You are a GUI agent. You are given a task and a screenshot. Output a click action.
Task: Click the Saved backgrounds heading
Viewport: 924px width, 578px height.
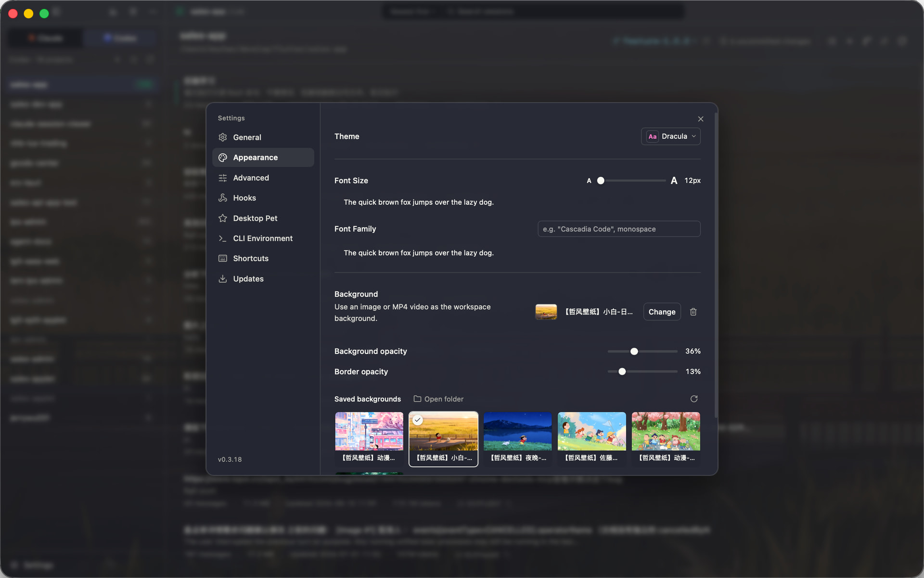(368, 399)
